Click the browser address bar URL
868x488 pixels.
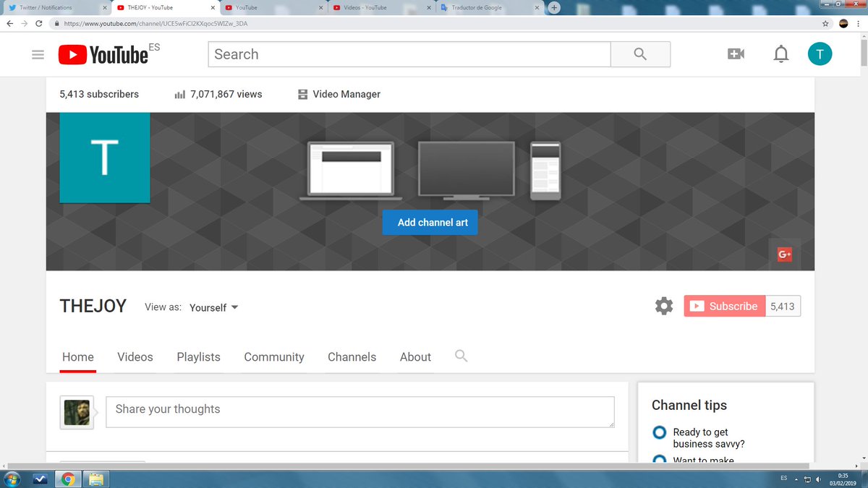(156, 23)
